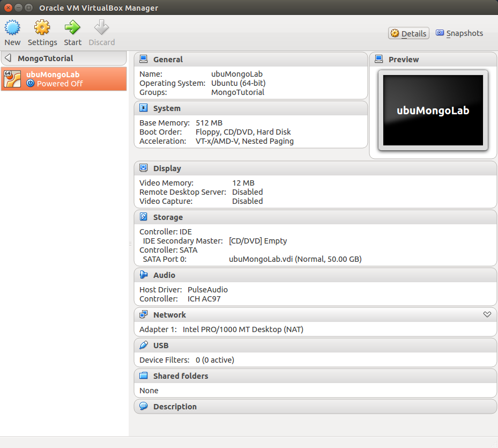Click the '[CD/DVD] Empty' IDE entry
498x448 pixels.
coord(258,241)
